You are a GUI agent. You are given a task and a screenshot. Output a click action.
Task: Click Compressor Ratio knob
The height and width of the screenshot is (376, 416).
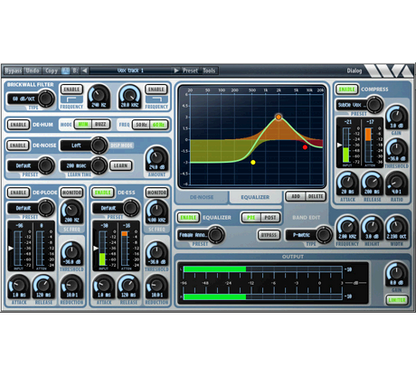coord(397,184)
